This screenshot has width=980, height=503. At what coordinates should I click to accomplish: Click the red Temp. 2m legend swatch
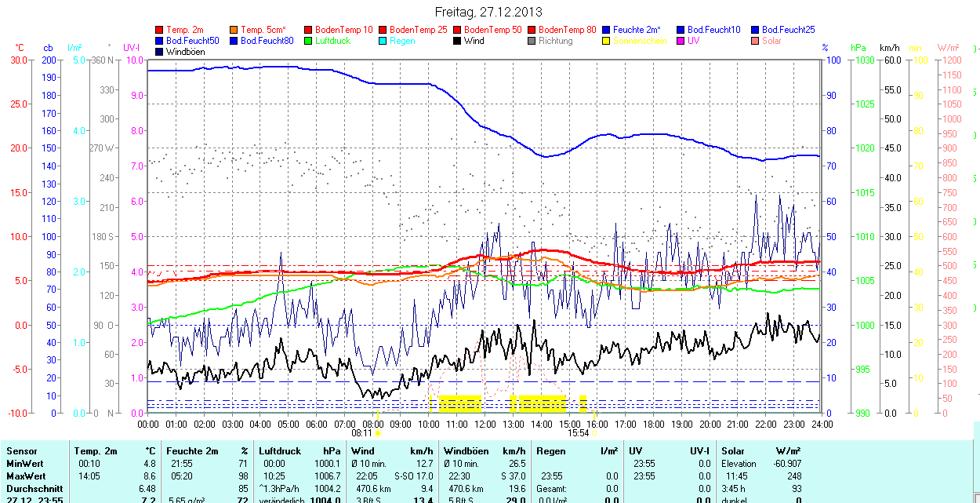tap(160, 30)
